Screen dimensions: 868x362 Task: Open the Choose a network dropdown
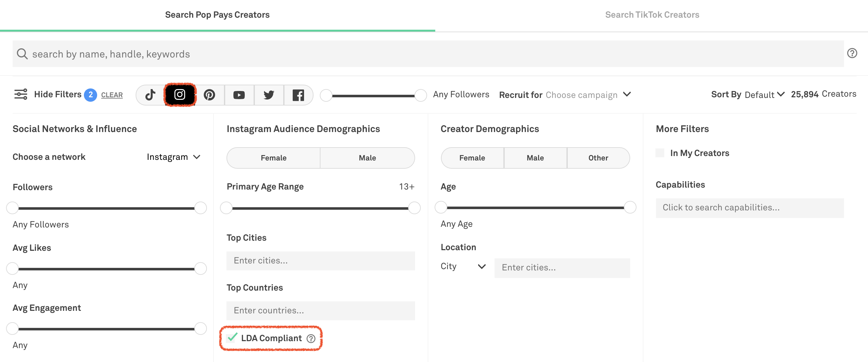click(173, 157)
